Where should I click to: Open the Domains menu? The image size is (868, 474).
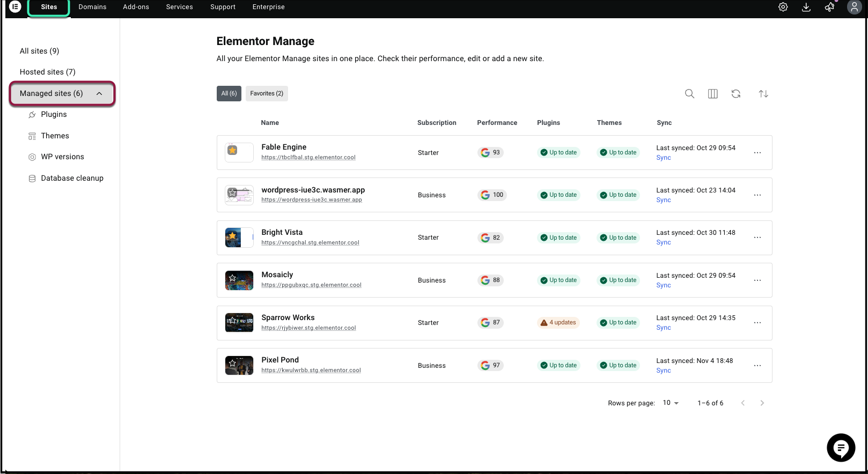(x=92, y=7)
